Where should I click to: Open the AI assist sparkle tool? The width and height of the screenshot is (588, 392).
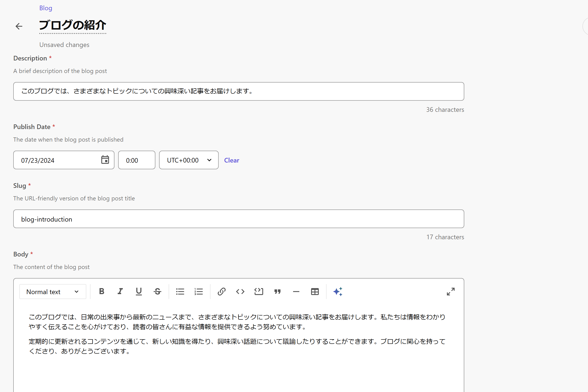[338, 292]
